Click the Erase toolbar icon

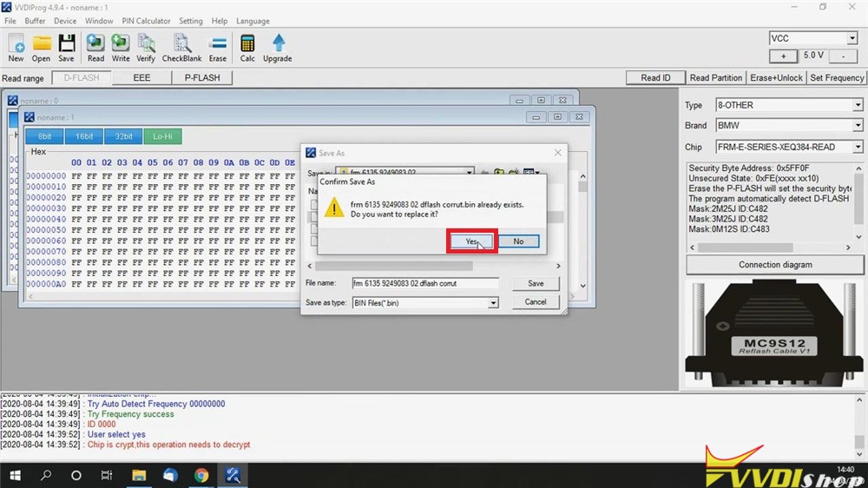(218, 48)
